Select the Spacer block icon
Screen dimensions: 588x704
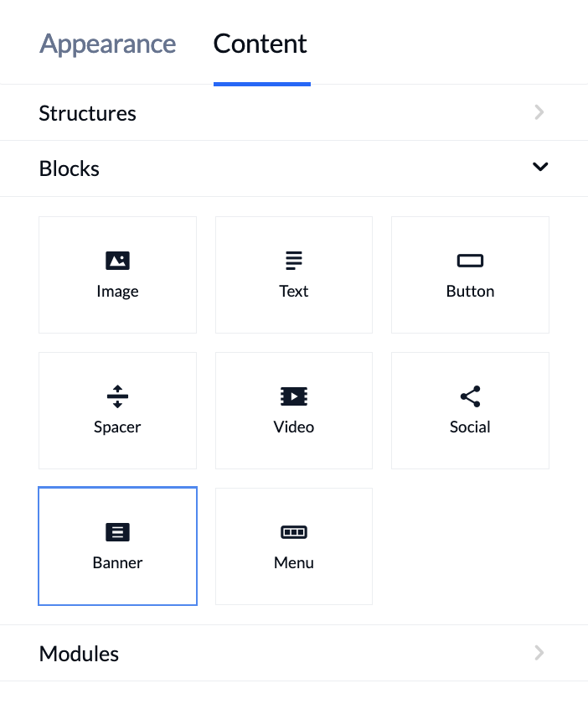click(x=117, y=396)
